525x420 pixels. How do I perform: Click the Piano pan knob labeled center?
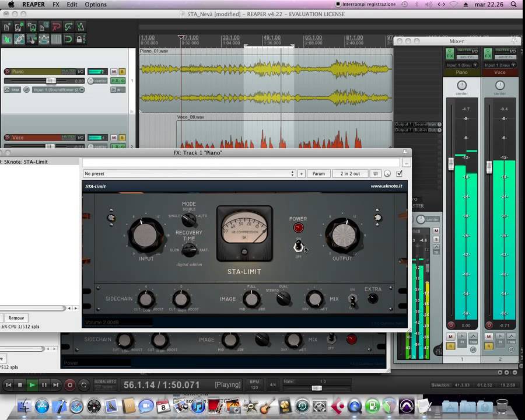pyautogui.click(x=91, y=80)
